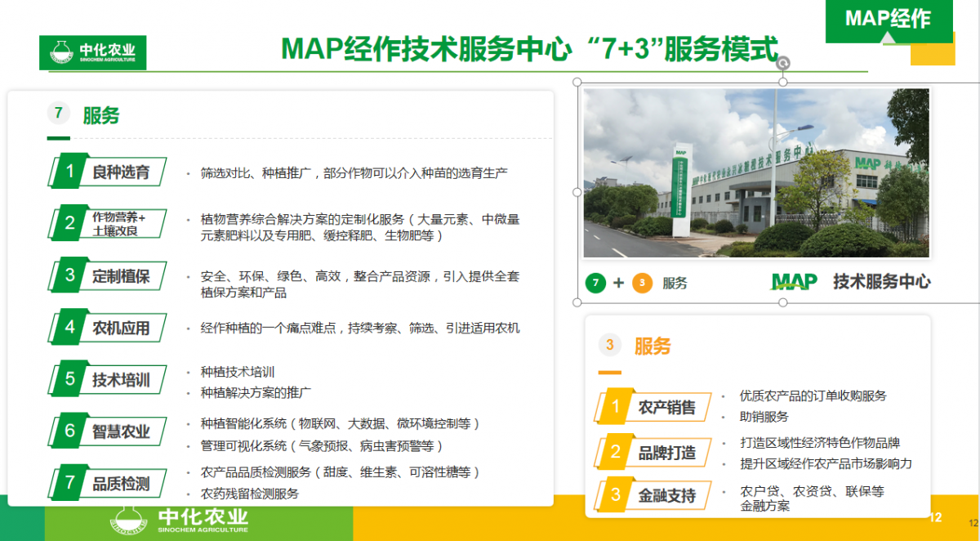This screenshot has width=980, height=541.
Task: Click the white slide number 12 on yellow footer
Action: pyautogui.click(x=936, y=517)
